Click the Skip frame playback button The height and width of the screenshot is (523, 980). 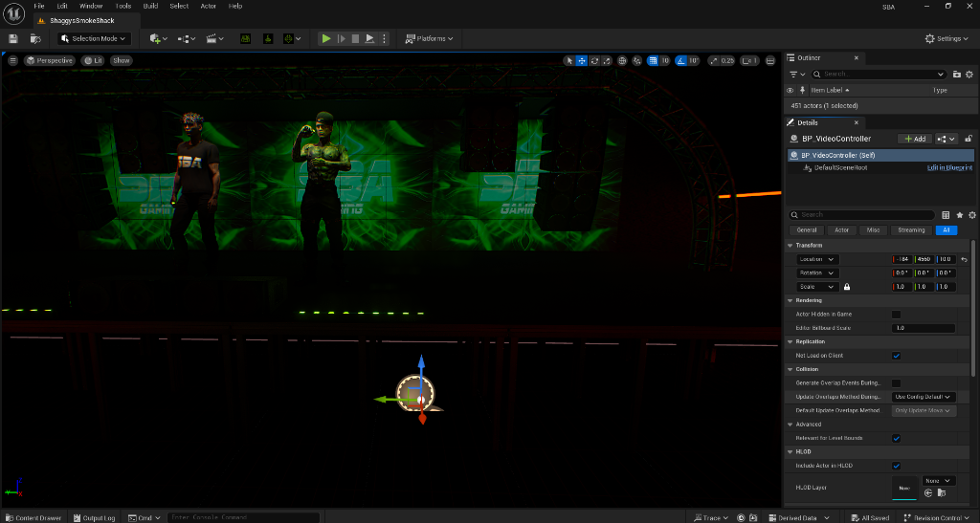(x=342, y=38)
